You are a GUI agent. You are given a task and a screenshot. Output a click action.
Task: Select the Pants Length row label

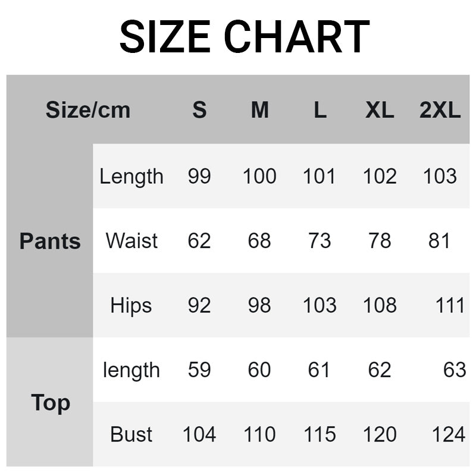click(131, 176)
